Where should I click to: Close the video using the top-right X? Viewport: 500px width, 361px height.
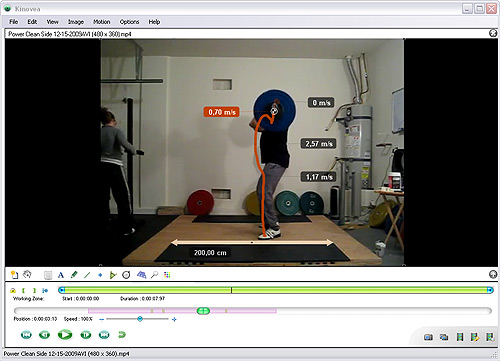tap(493, 33)
